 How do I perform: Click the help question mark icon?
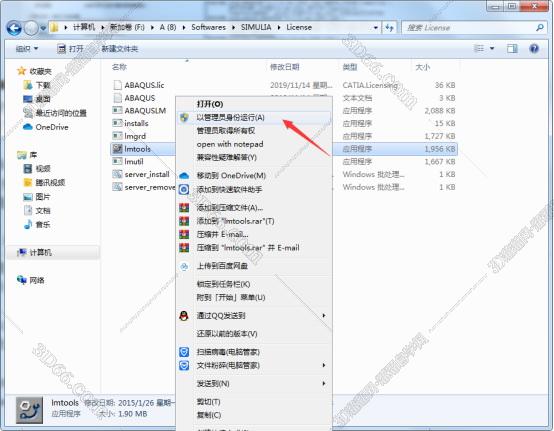pyautogui.click(x=534, y=48)
